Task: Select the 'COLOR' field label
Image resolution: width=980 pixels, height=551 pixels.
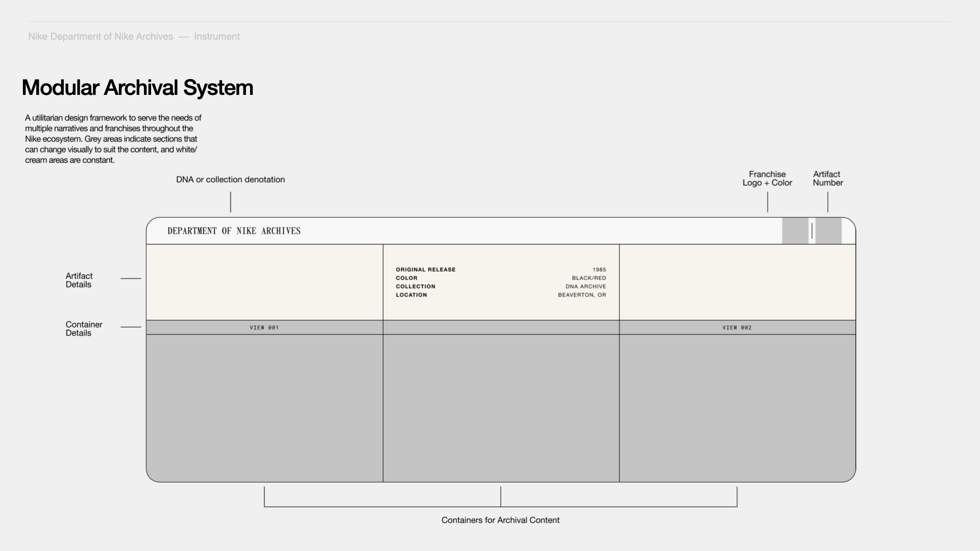Action: [x=406, y=278]
